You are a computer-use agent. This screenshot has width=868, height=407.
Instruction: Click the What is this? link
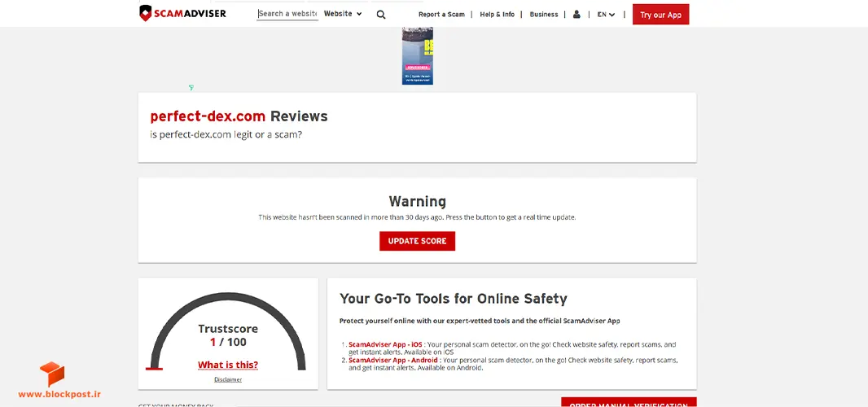point(228,365)
